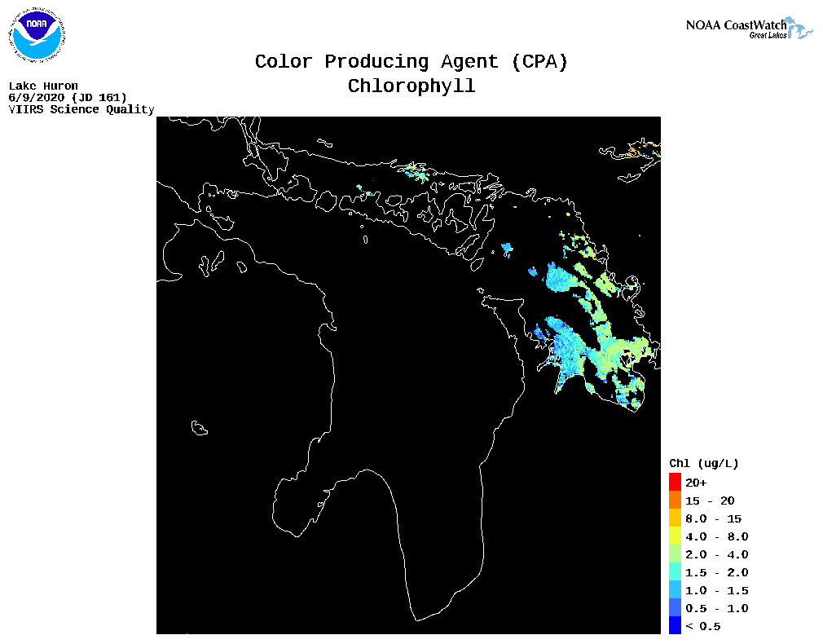823x644 pixels.
Task: Click the '1.5 - 2.0' legend label text
Action: 717,572
